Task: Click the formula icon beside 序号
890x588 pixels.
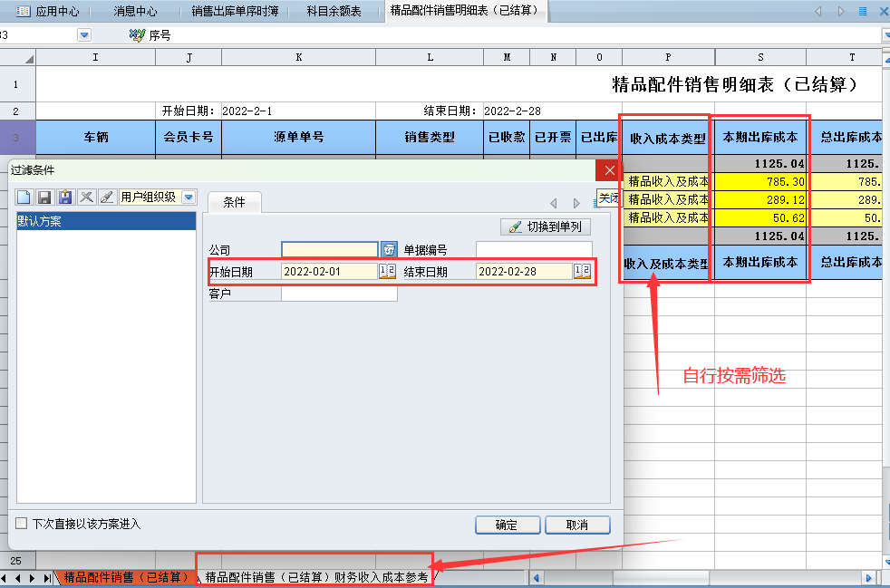Action: coord(137,34)
